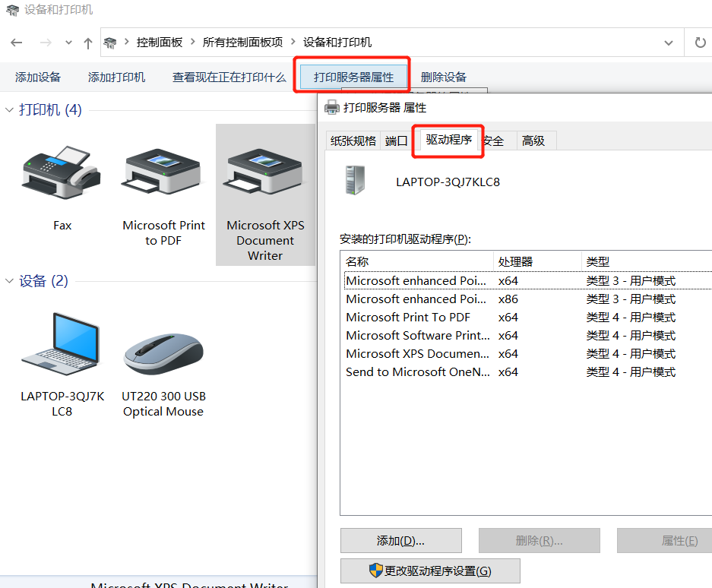Viewport: 712px width, 588px height.
Task: Select the Microsoft XPS Document Writer printer
Action: point(265,195)
